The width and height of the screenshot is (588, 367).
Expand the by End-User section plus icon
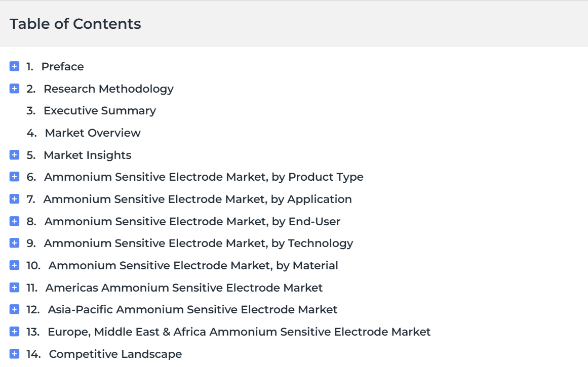click(x=14, y=221)
